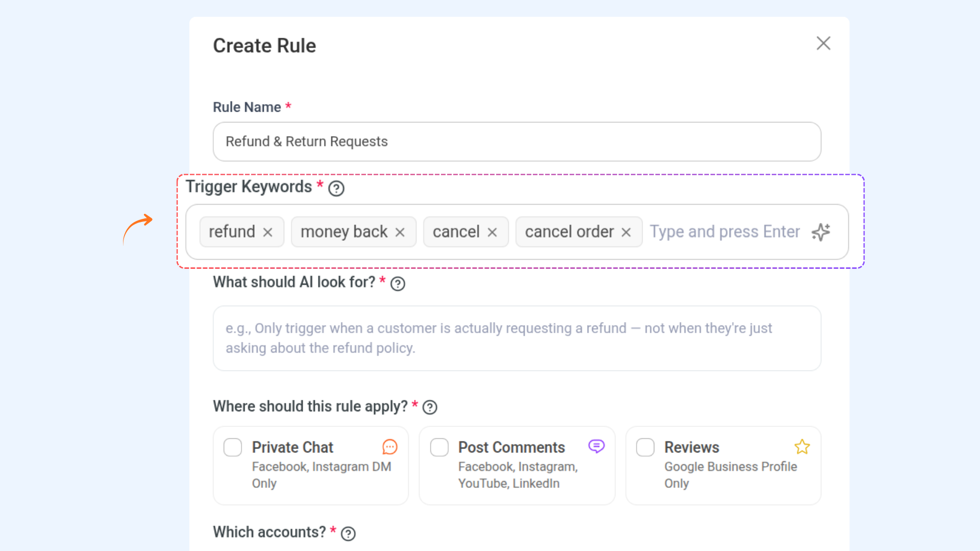
Task: Remove the 'refund' keyword tag
Action: (267, 233)
